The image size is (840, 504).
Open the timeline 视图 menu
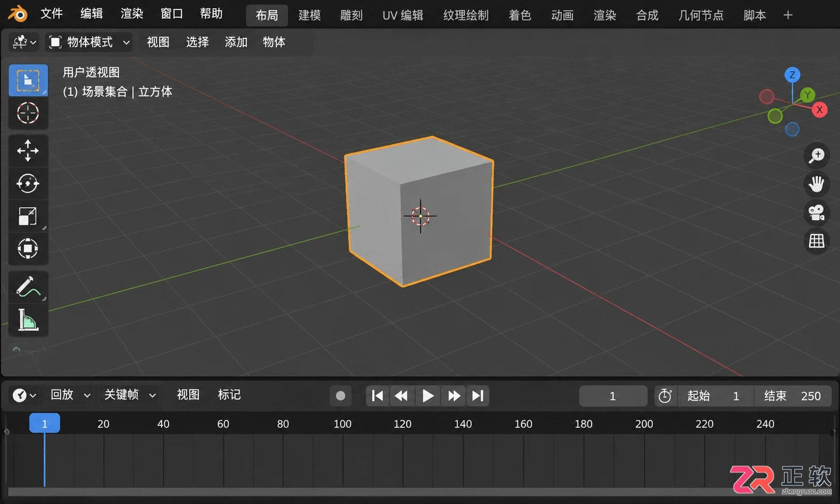[188, 395]
